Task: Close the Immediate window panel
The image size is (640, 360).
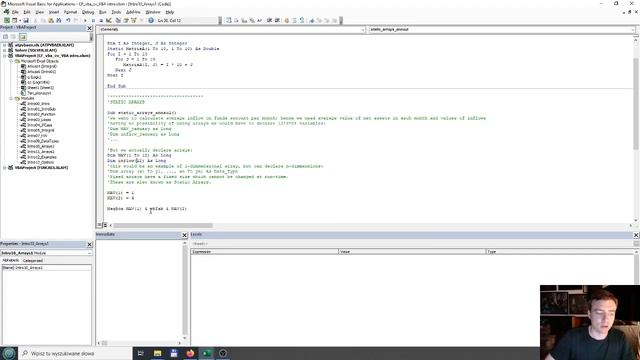Action: tap(184, 235)
